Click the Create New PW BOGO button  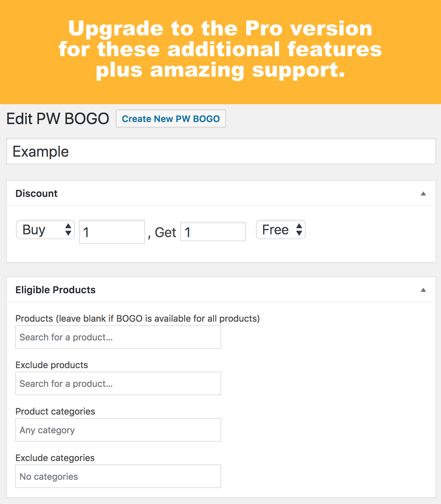pyautogui.click(x=171, y=119)
